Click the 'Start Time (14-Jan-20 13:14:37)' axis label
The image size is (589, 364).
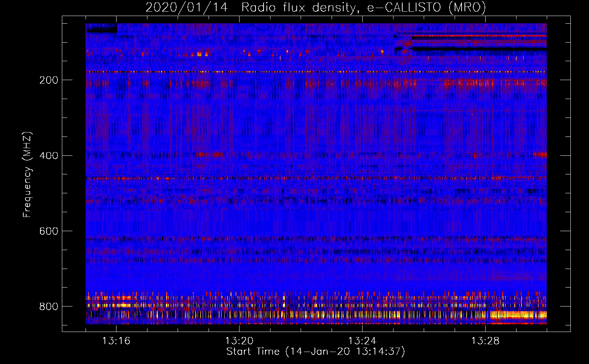(x=316, y=352)
